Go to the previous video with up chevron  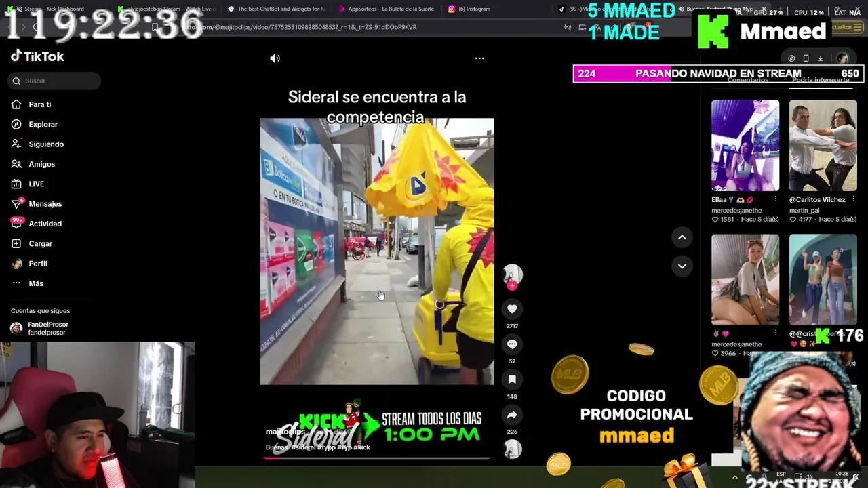click(682, 237)
